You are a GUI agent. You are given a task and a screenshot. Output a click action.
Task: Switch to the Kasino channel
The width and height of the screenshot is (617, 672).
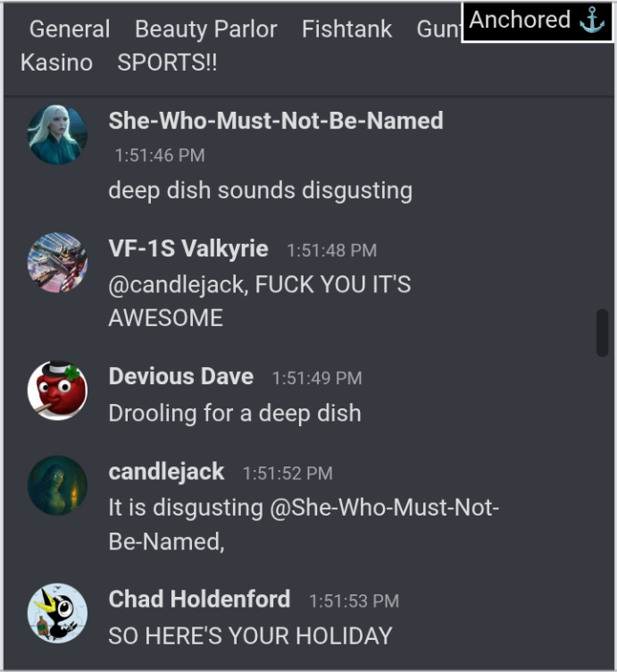point(56,63)
